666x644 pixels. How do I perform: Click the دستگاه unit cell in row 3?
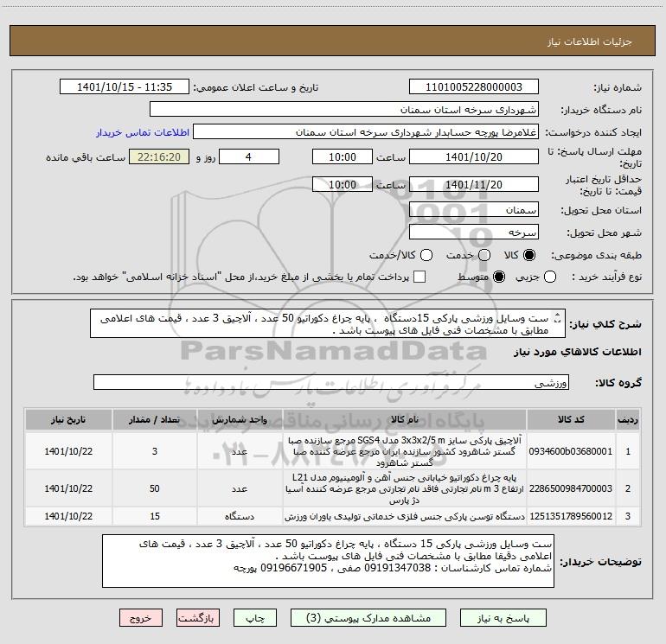click(x=240, y=516)
